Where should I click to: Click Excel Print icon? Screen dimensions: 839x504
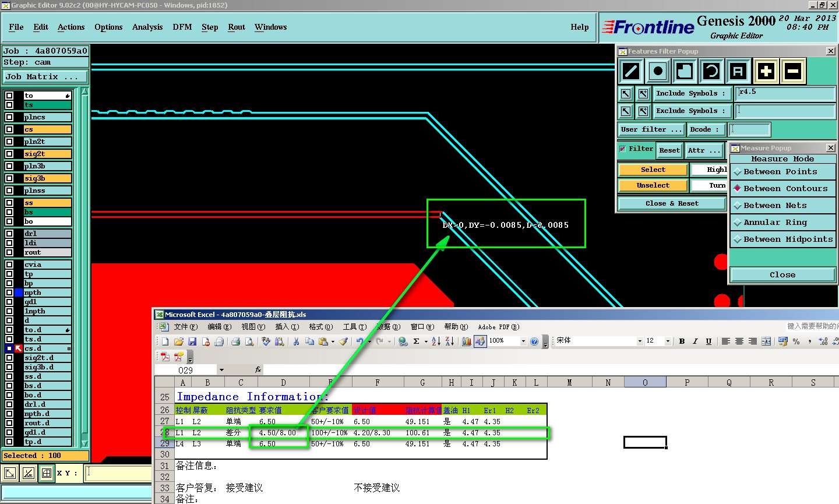235,341
